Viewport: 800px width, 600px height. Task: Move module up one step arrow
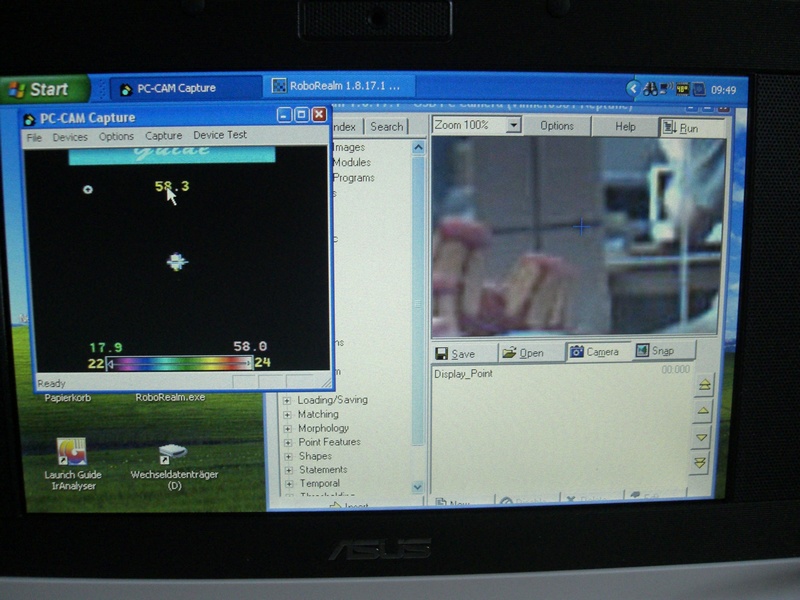pyautogui.click(x=702, y=411)
